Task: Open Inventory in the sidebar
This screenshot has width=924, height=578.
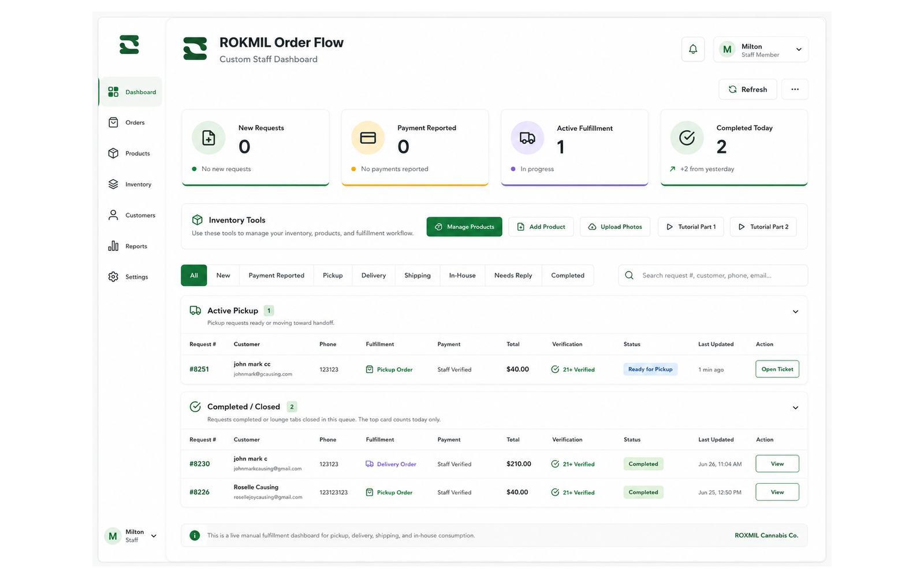Action: (x=131, y=184)
